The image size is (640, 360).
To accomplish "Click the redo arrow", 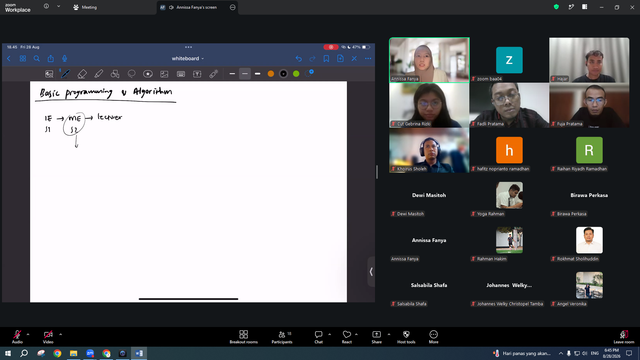I will click(312, 59).
